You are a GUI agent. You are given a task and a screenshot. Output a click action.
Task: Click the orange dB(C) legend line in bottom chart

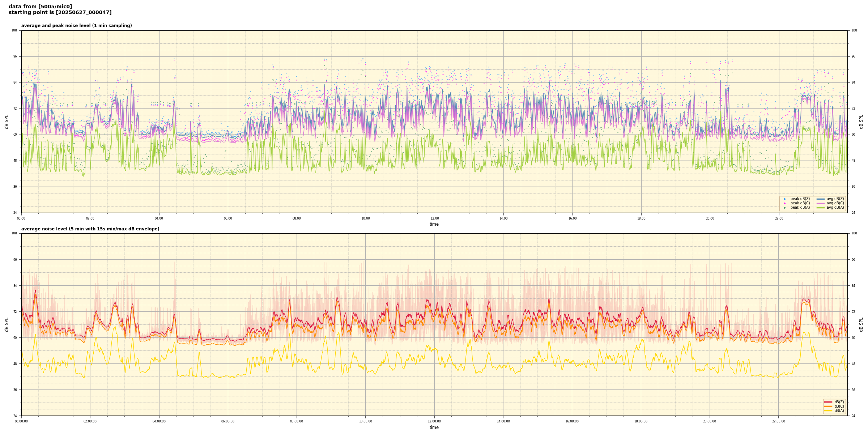828,406
